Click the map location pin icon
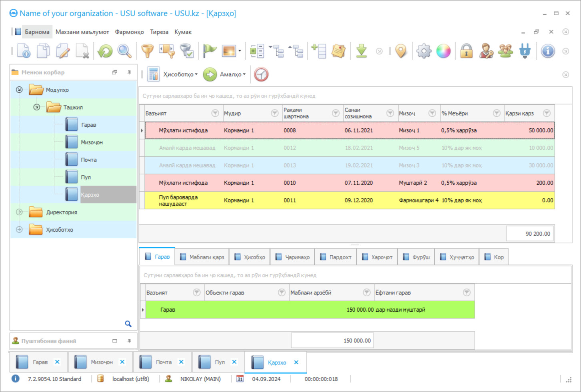Screen dimensions: 581x392 (x=401, y=51)
